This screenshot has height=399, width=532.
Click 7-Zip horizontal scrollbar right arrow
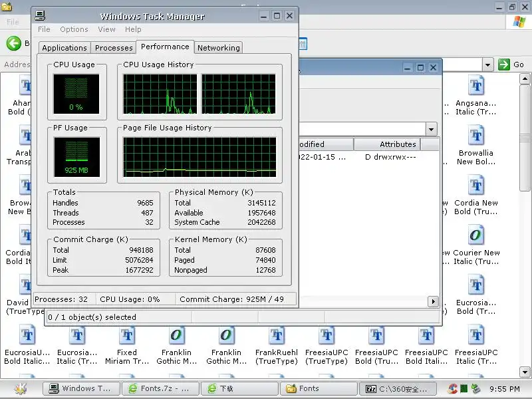[x=433, y=301]
